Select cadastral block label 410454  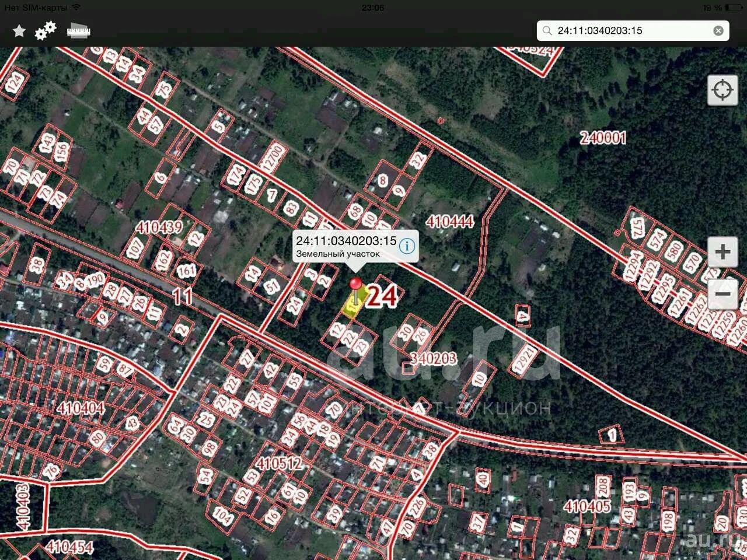pyautogui.click(x=69, y=547)
